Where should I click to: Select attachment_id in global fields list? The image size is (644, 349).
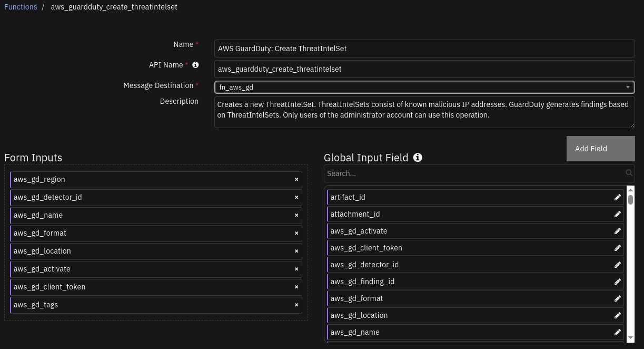click(475, 214)
